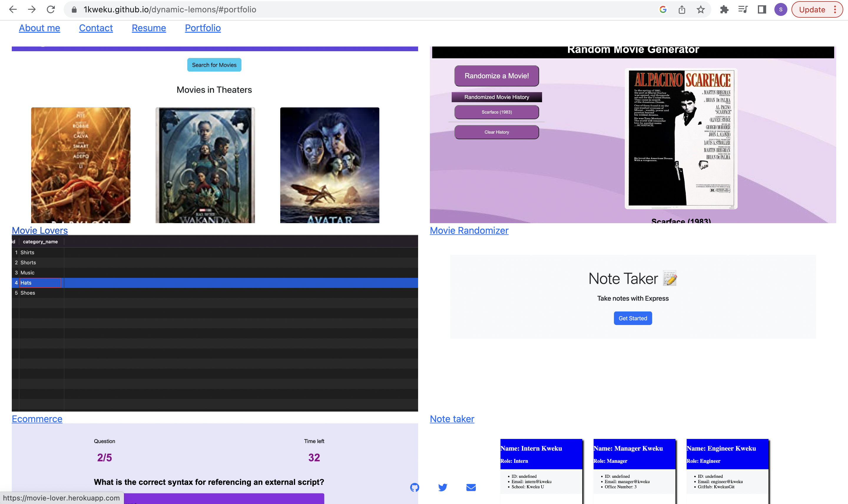Click Randomize a Movie! button
848x504 pixels.
496,76
